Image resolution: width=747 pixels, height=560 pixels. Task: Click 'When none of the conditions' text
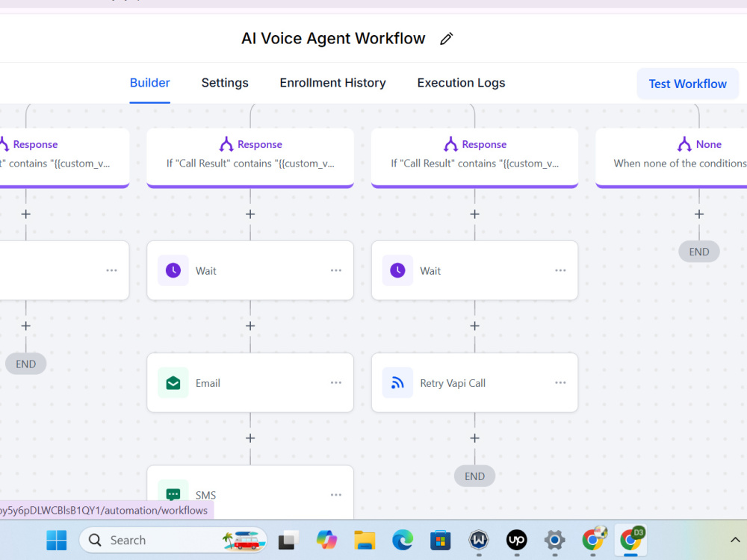pyautogui.click(x=680, y=164)
